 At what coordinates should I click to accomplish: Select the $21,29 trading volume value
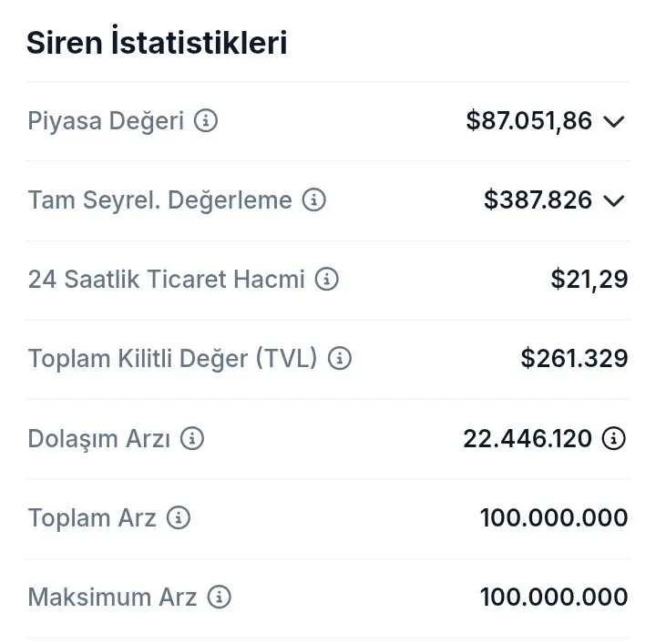(x=589, y=279)
